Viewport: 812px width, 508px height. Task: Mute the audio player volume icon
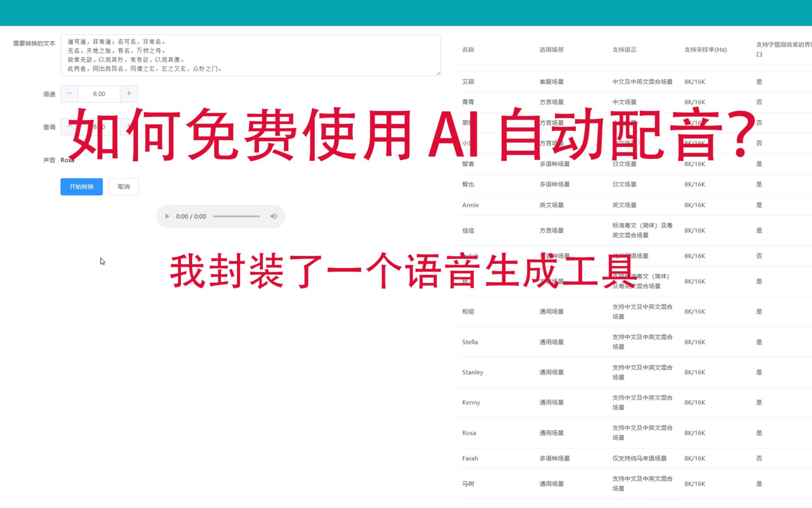pos(274,216)
